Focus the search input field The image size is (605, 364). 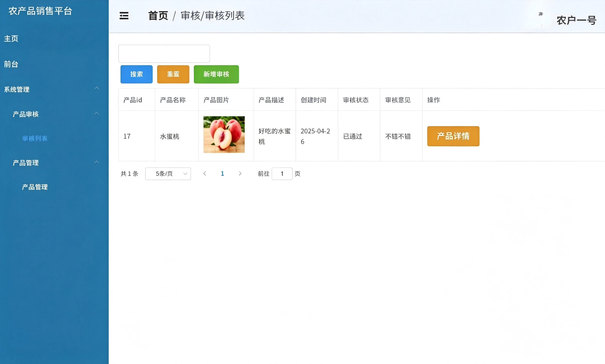coord(164,54)
